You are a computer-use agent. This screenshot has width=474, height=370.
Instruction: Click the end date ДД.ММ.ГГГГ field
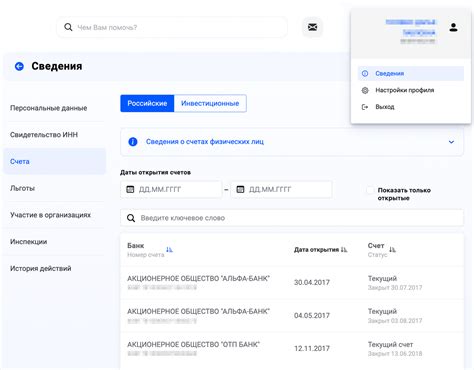[x=281, y=189]
